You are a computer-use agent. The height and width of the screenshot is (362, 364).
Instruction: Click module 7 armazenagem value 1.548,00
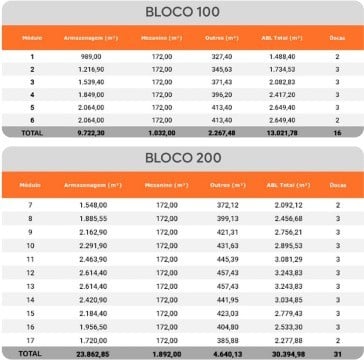coord(93,205)
